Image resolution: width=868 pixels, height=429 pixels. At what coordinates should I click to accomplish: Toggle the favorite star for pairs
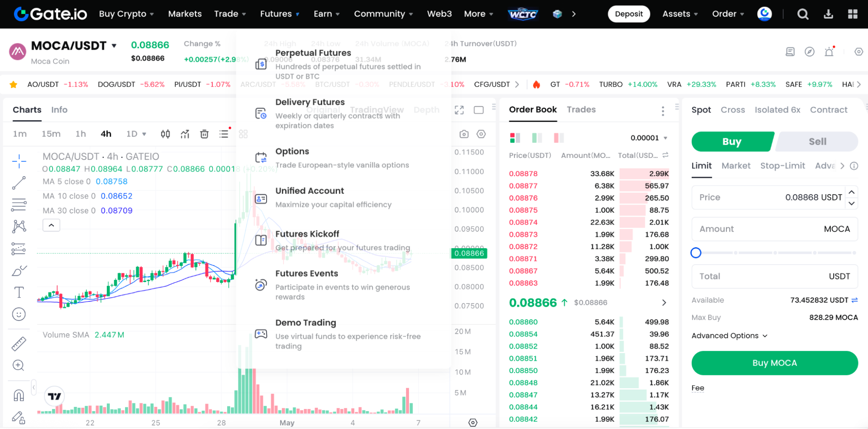13,84
